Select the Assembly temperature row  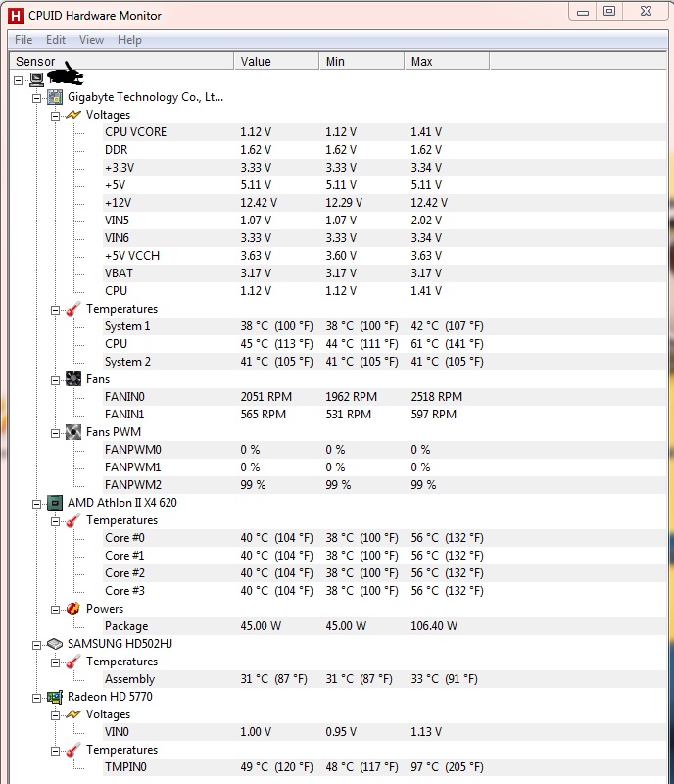point(384,679)
